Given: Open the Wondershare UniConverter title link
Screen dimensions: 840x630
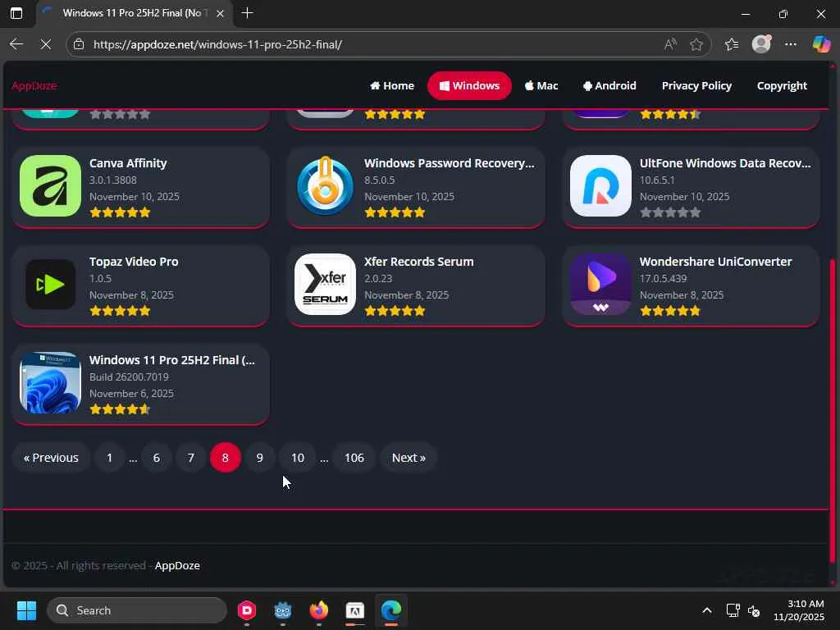Looking at the screenshot, I should [x=715, y=262].
